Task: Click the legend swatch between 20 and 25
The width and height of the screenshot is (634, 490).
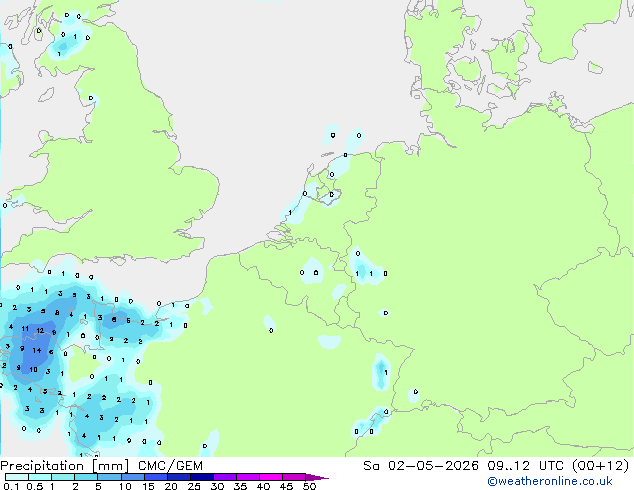Action: pos(179,477)
